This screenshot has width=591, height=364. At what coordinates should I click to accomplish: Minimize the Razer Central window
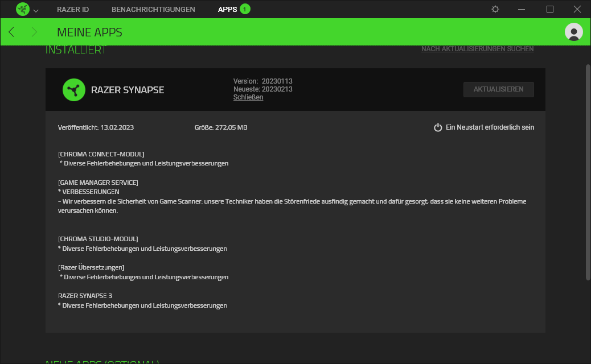click(522, 9)
